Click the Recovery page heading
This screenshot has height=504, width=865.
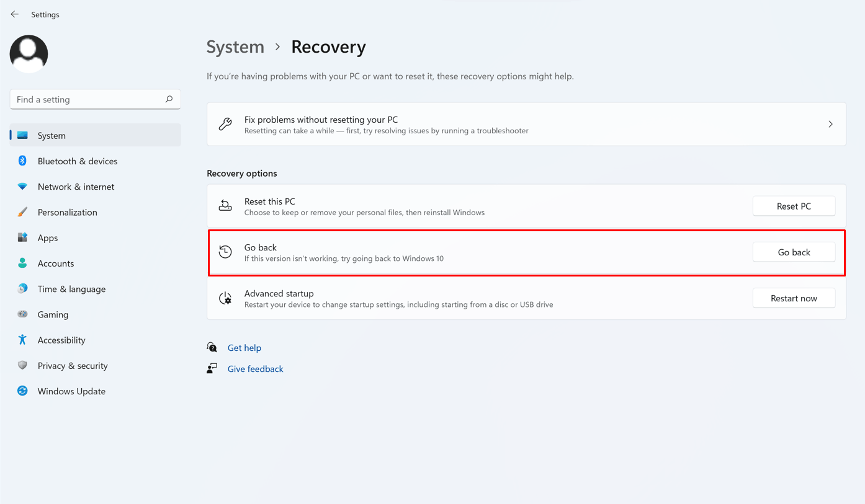(x=328, y=47)
